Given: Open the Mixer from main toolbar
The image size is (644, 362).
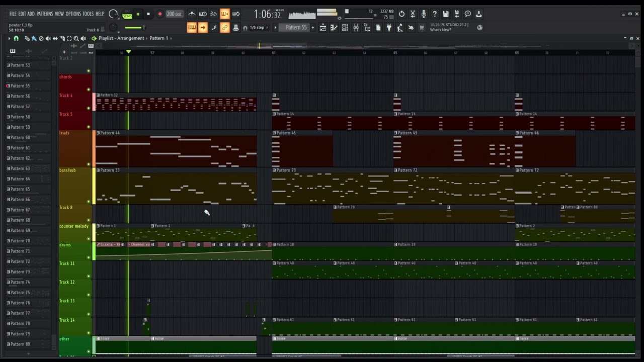Looking at the screenshot, I should pos(356,28).
